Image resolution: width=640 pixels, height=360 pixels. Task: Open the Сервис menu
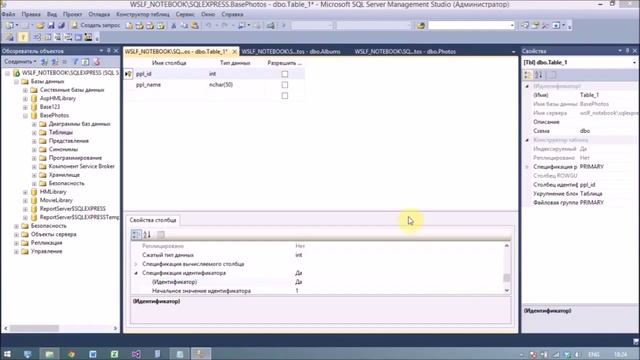[x=185, y=14]
